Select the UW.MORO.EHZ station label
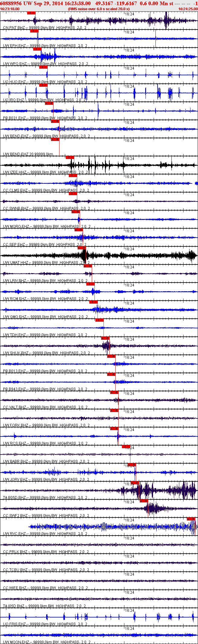Viewport: 198px width, 644px height. pos(46,227)
